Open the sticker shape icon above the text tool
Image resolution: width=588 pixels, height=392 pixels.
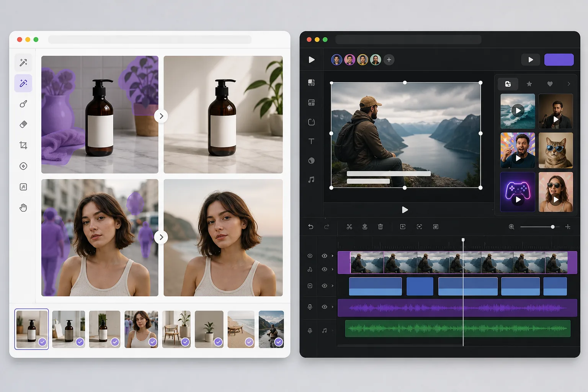click(312, 122)
